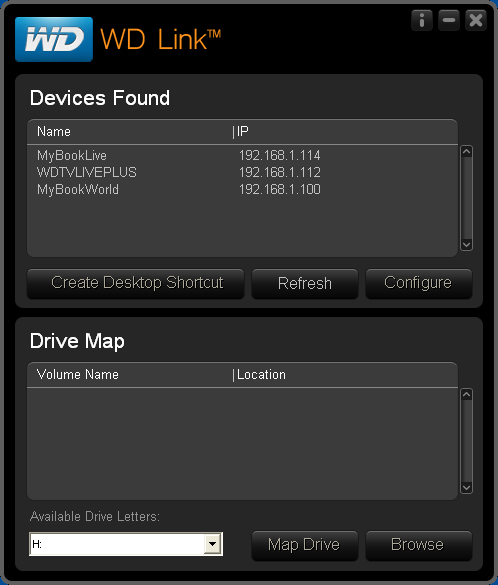Open the info icon in title bar
The height and width of the screenshot is (585, 498).
[422, 20]
